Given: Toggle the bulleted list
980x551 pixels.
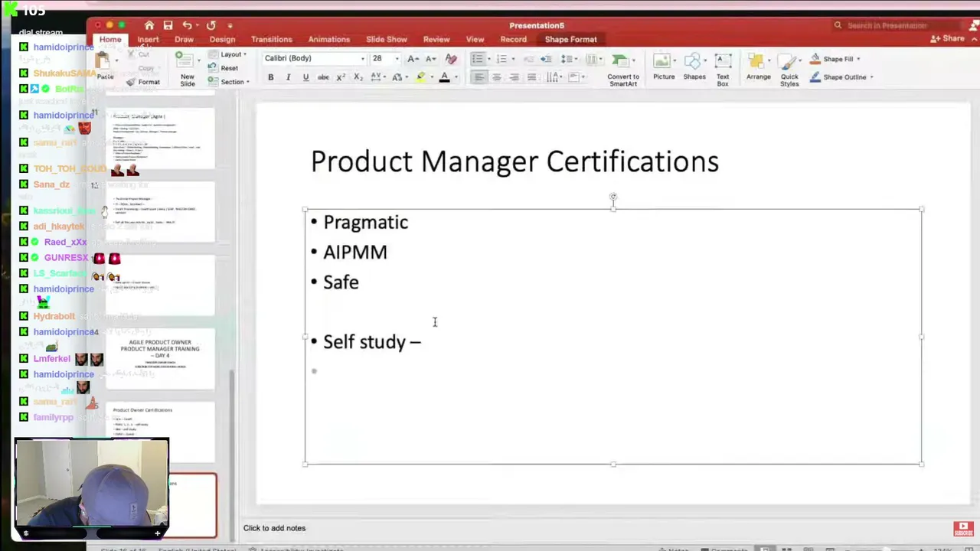Looking at the screenshot, I should pos(477,59).
